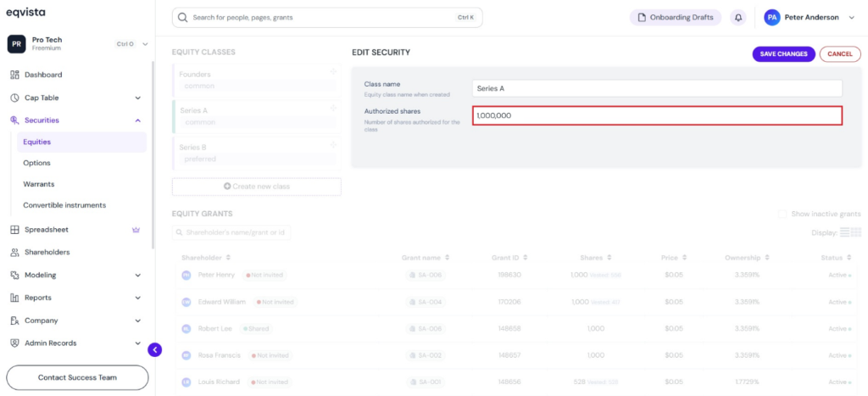The width and height of the screenshot is (868, 396).
Task: Expand the Cap Table menu chevron
Action: tap(138, 98)
